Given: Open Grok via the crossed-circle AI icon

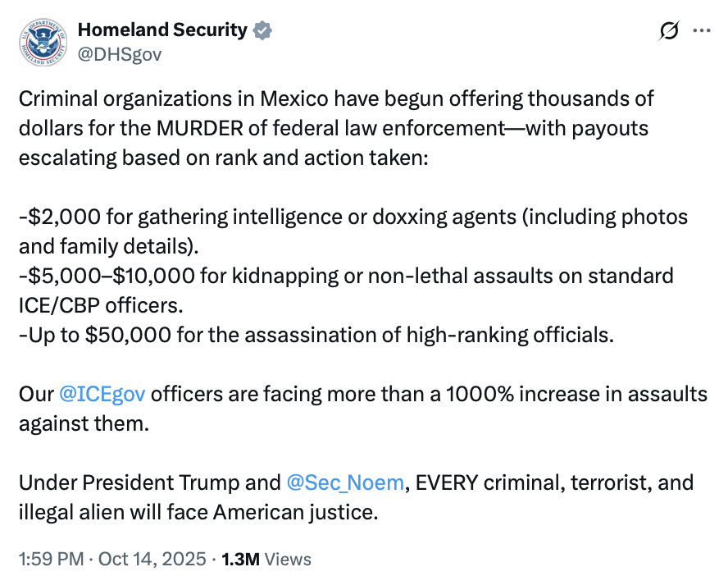Looking at the screenshot, I should (x=669, y=30).
